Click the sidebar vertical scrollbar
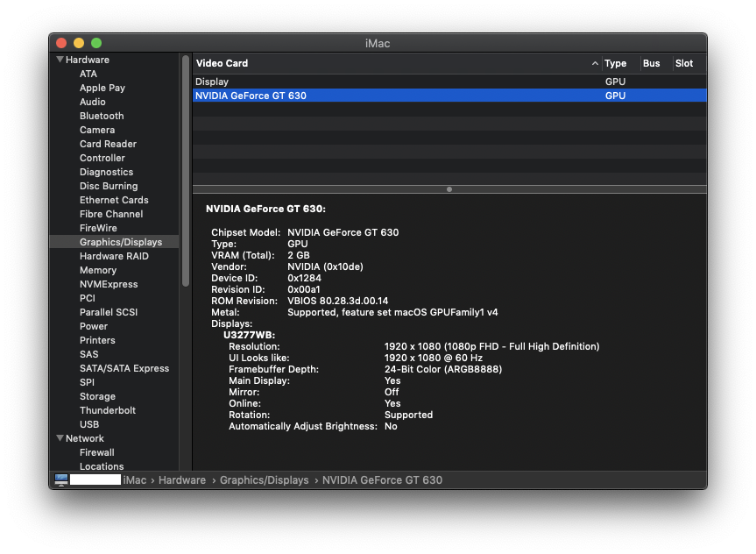The height and width of the screenshot is (554, 756). coord(186,171)
